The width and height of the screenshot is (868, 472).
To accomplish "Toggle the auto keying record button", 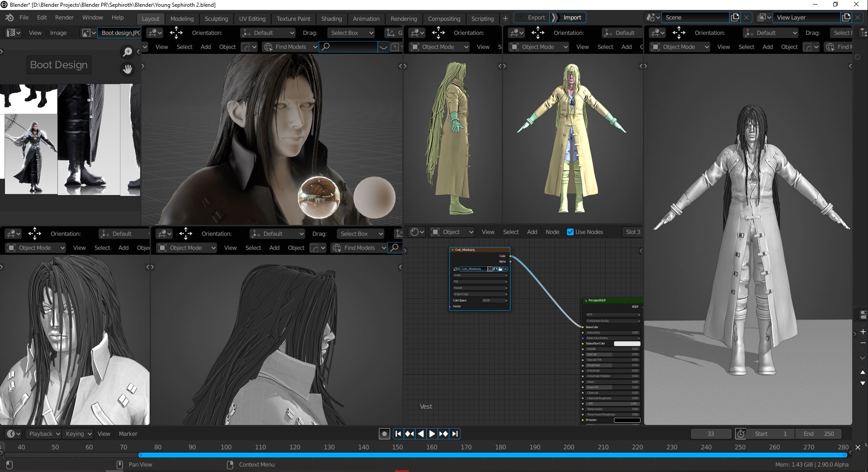I will coord(384,434).
